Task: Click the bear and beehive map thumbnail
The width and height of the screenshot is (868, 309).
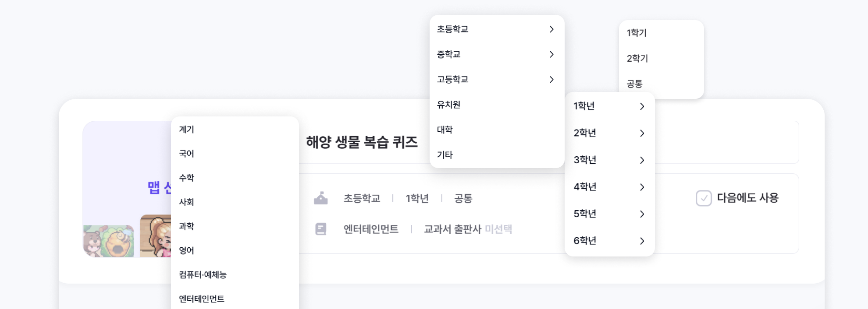Action: [x=109, y=240]
